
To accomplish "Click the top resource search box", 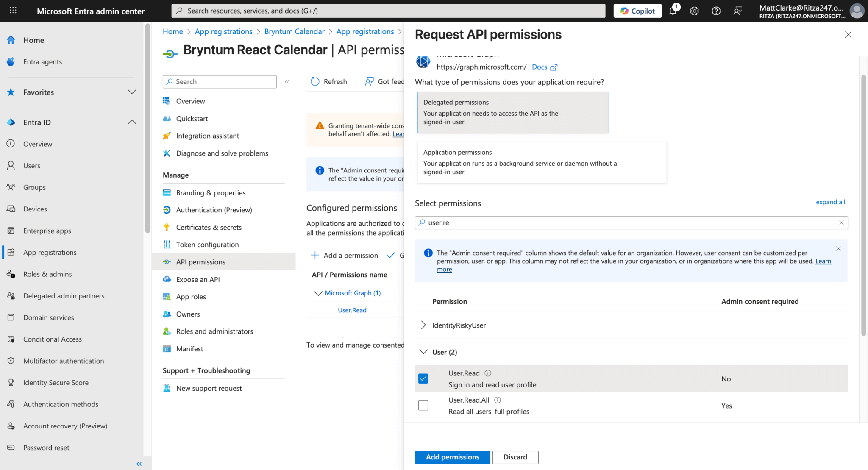I will (x=388, y=11).
